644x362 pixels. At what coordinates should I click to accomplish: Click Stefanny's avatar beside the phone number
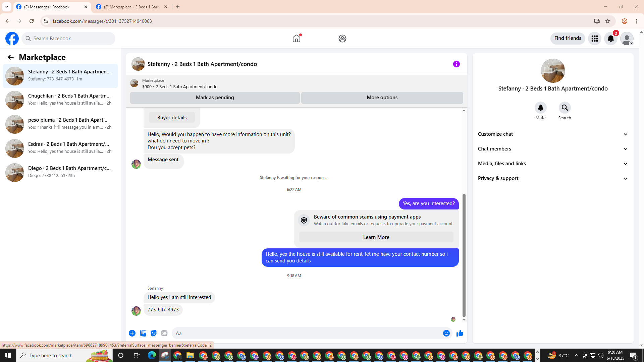[136, 311]
